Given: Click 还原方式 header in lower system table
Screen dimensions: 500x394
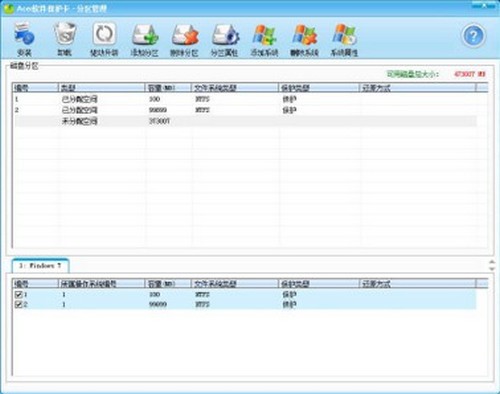Looking at the screenshot, I should 417,284.
